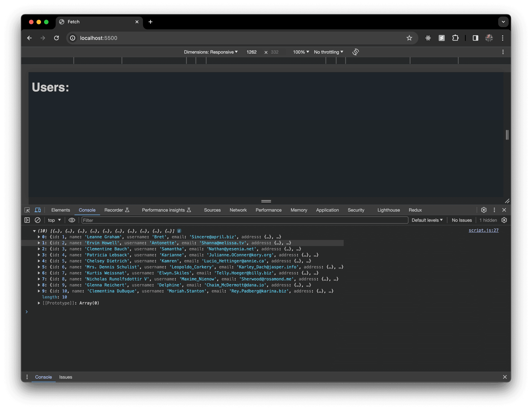
Task: Open the console settings gear icon
Action: pos(504,220)
